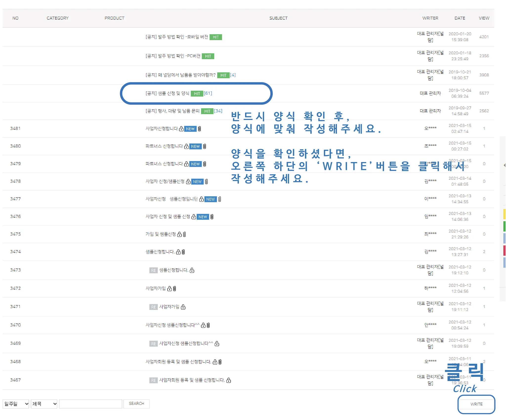Screen dimensions: 506x420
Task: Click lock icon on post 3467 reply
Action: 229,380
